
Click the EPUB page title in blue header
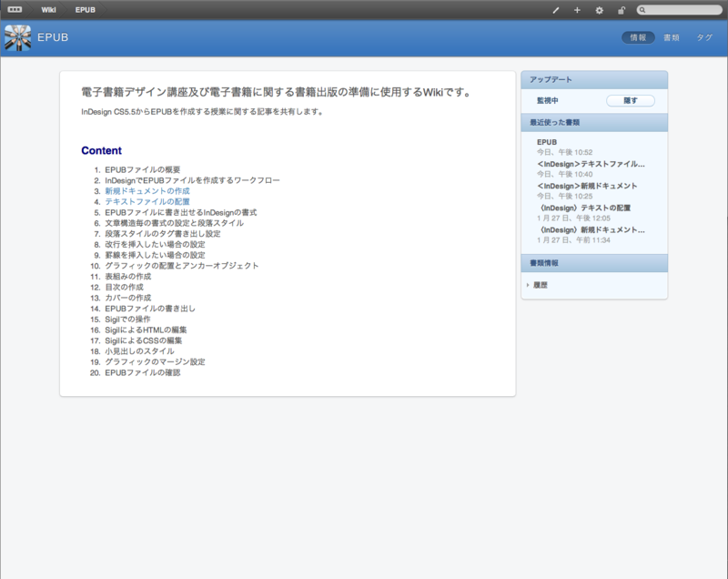(x=53, y=37)
